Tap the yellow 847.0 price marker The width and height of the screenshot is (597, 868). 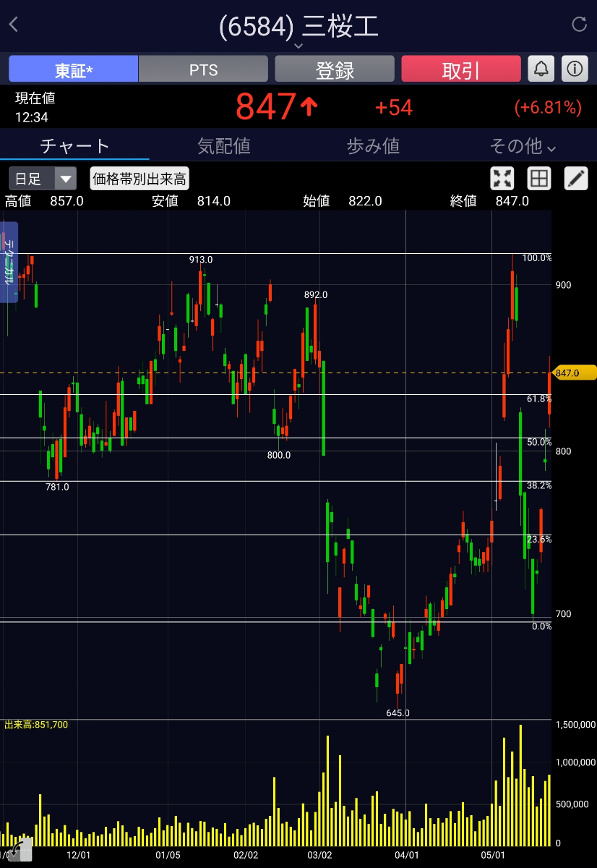(575, 373)
